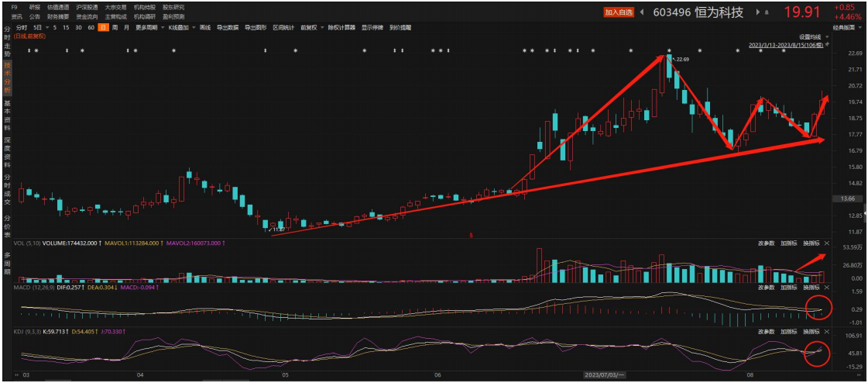
Task: Click the next stock right arrow
Action: (756, 12)
